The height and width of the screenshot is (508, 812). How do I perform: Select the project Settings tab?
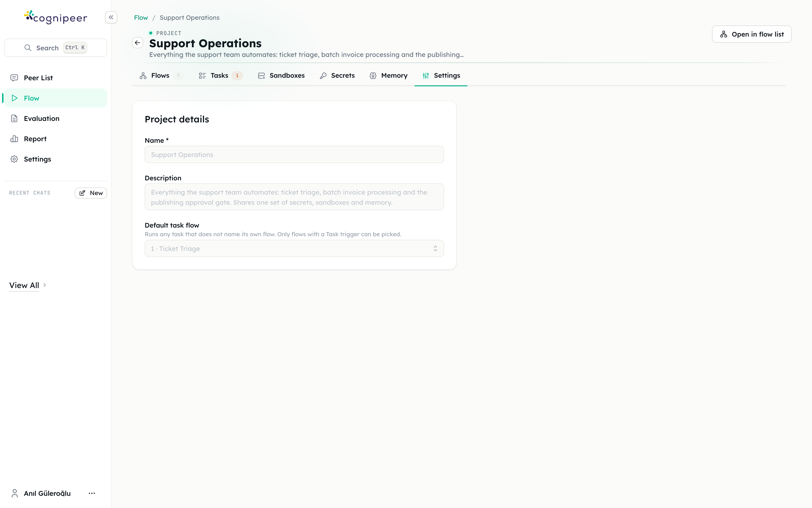[x=441, y=76]
